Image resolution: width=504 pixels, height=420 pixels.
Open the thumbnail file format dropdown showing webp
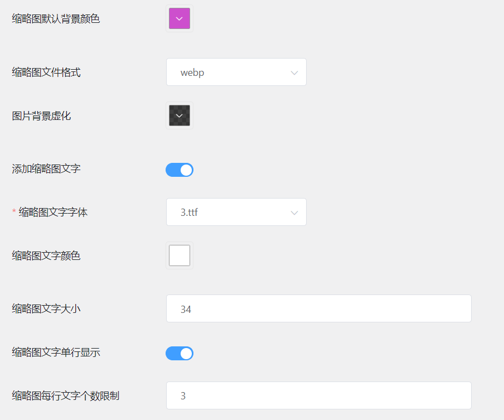pyautogui.click(x=236, y=72)
